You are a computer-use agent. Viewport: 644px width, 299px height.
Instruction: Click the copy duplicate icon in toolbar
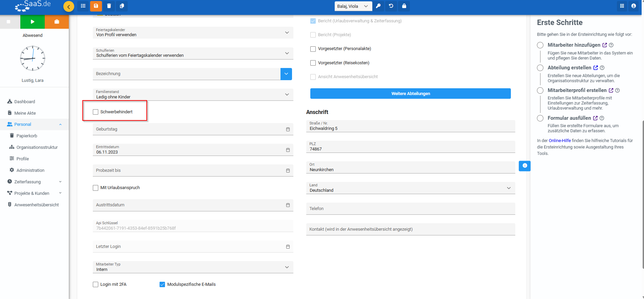click(x=122, y=6)
